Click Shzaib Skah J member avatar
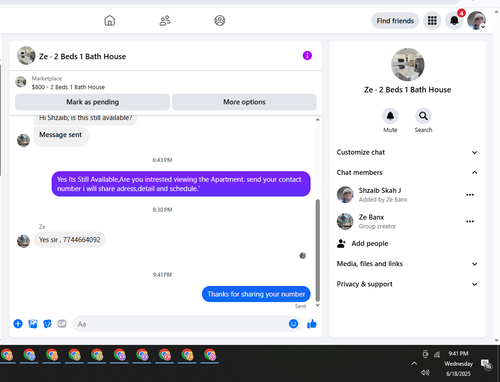The height and width of the screenshot is (382, 500). tap(345, 195)
